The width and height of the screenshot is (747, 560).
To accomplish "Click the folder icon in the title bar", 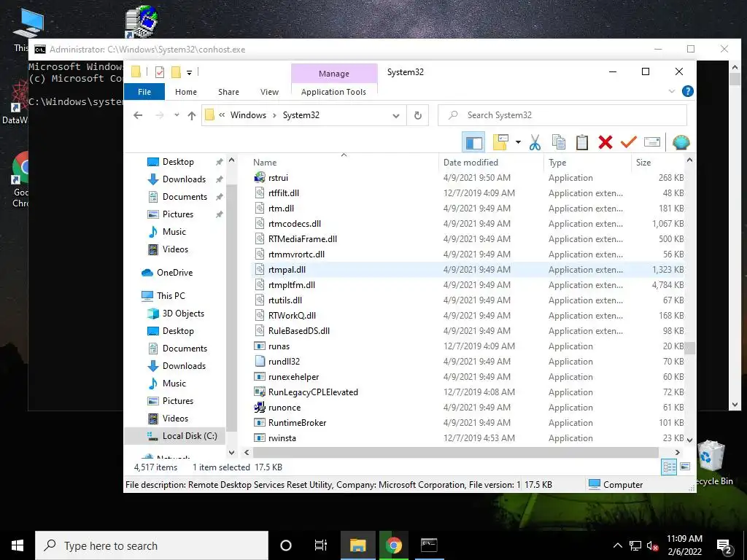I will [136, 72].
